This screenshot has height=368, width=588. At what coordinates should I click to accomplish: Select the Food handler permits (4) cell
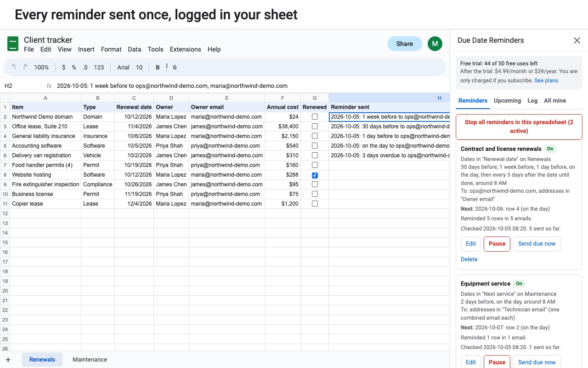pos(45,165)
